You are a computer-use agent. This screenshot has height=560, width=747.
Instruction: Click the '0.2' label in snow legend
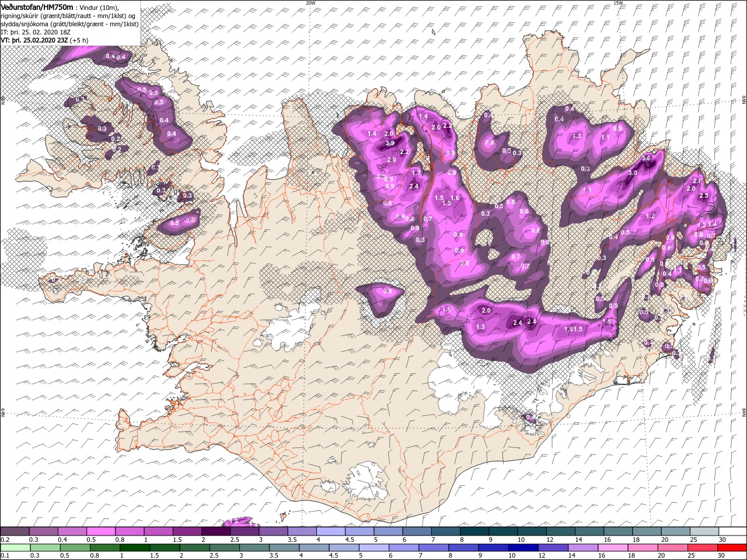tap(4, 540)
